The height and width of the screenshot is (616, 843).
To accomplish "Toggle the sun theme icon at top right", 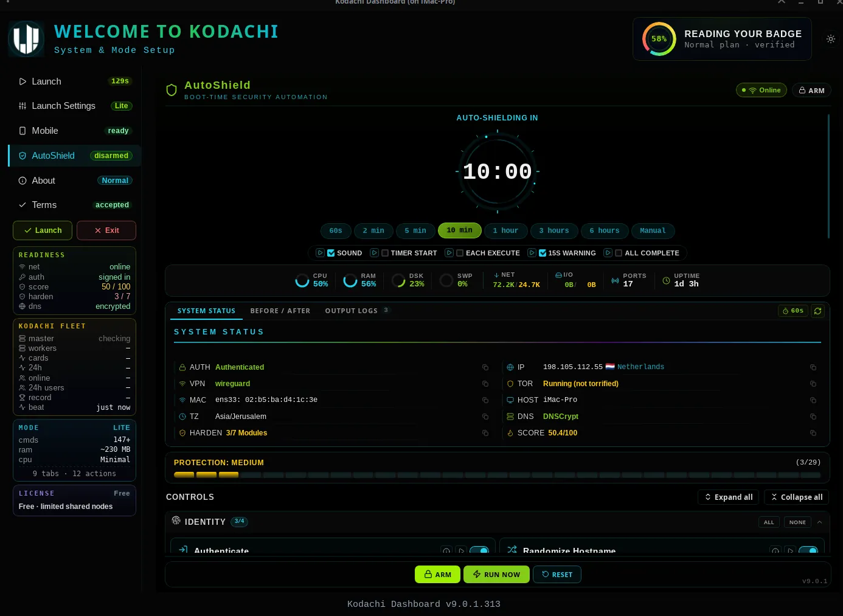I will click(831, 39).
